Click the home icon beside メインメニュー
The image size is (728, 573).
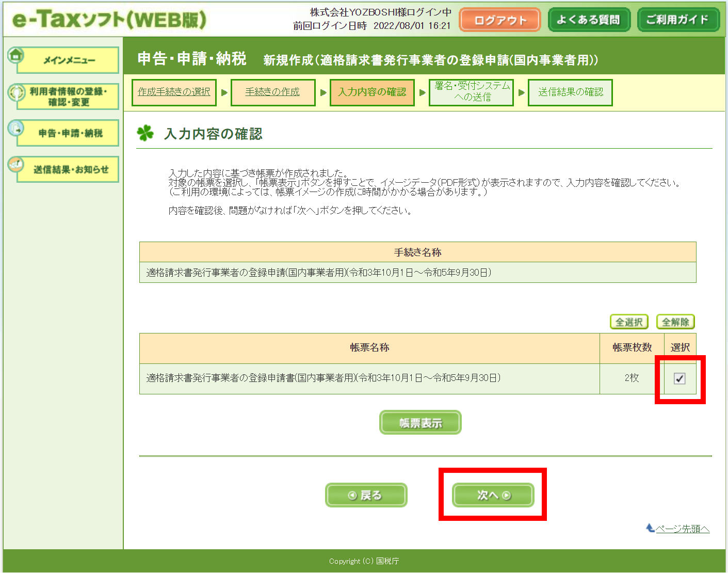16,55
